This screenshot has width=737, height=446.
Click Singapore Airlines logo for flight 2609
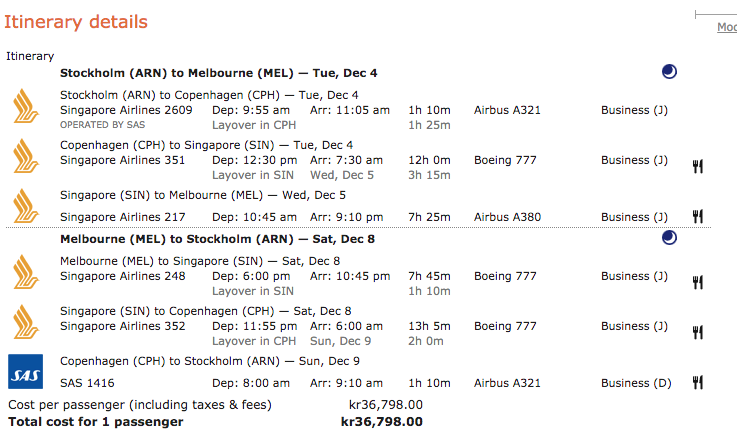24,104
